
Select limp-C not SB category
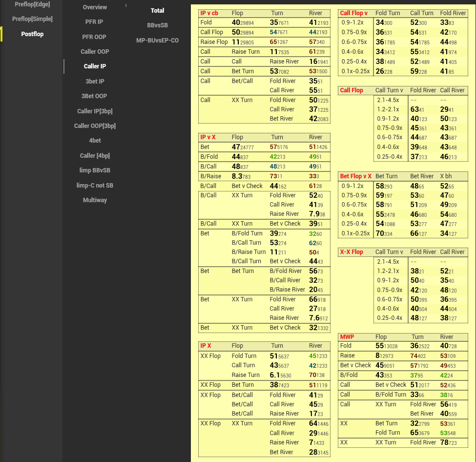(95, 186)
